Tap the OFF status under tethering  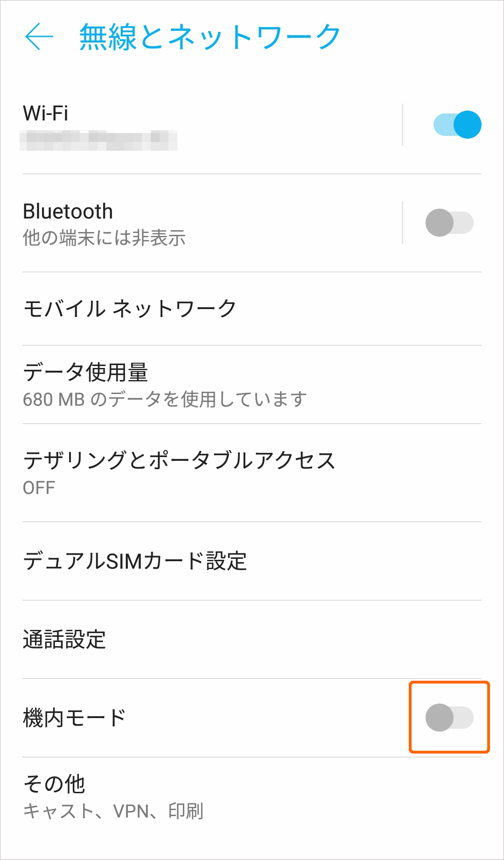39,488
